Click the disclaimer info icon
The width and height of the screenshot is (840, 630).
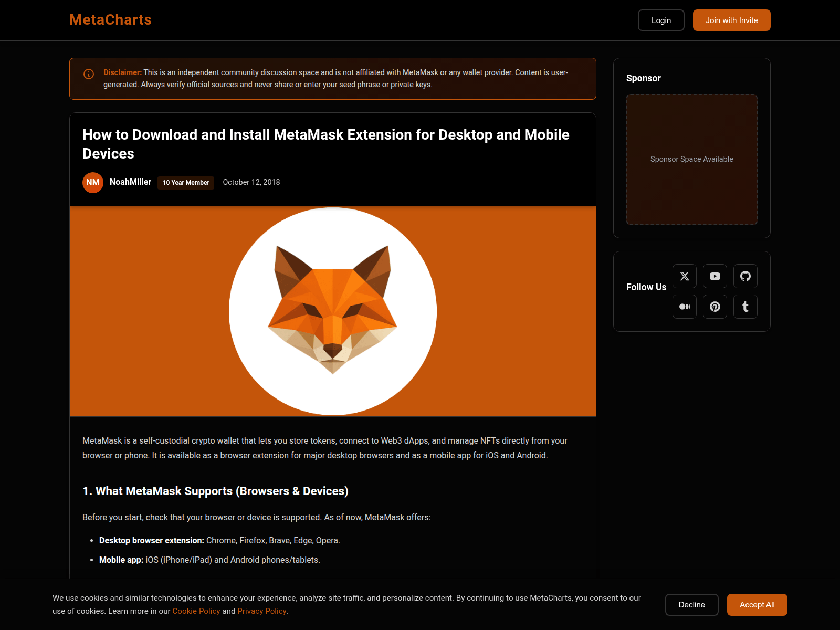[89, 74]
